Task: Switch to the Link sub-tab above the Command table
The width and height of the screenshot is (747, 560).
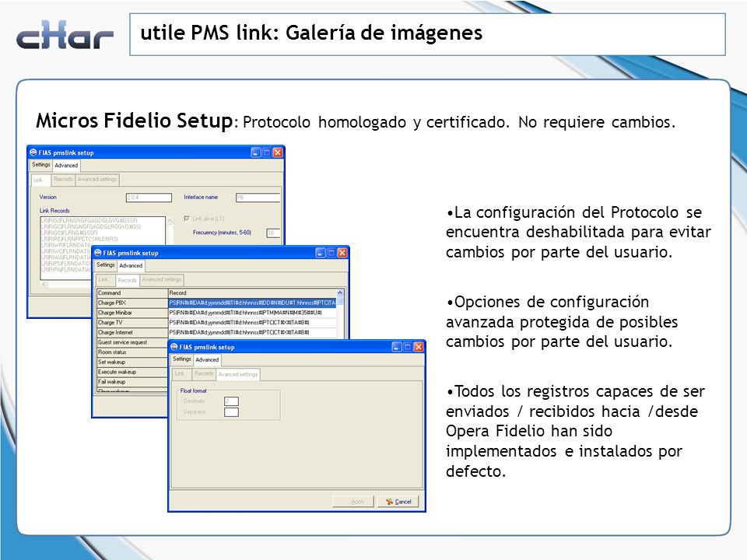Action: 103,279
